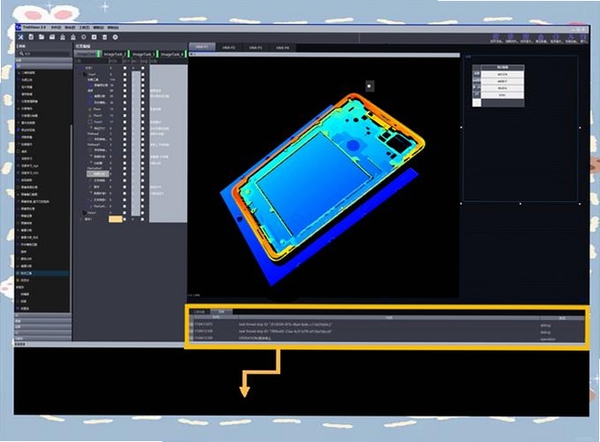Toggle the first-column checkbox on the Start row
This screenshot has height=442, width=600.
(x=125, y=74)
